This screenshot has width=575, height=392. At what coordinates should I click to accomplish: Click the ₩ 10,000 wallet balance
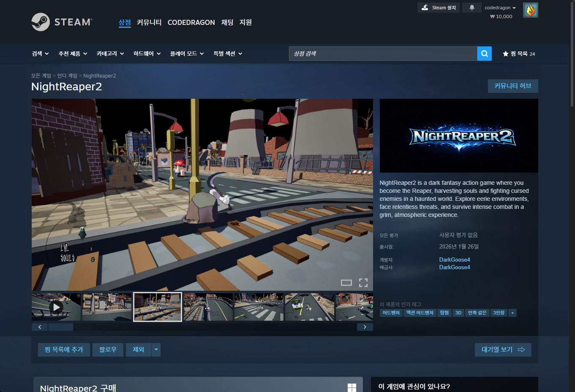[501, 16]
